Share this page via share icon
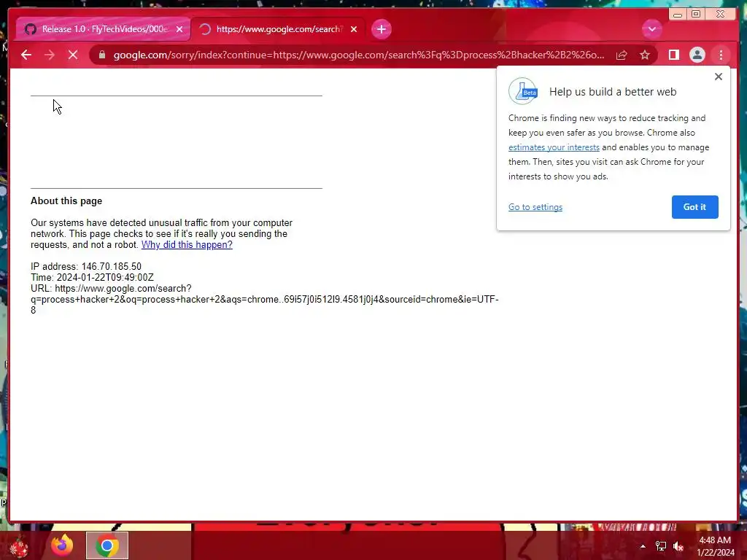The width and height of the screenshot is (747, 560). click(x=622, y=55)
